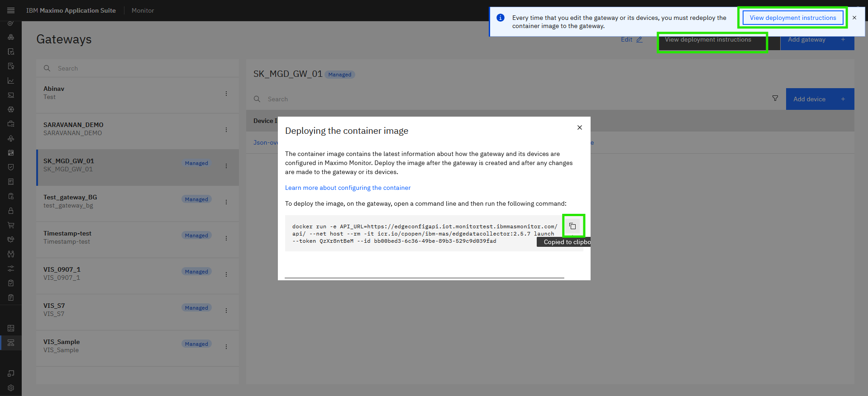Open overflow menu for Test_gateway_BG

(226, 202)
